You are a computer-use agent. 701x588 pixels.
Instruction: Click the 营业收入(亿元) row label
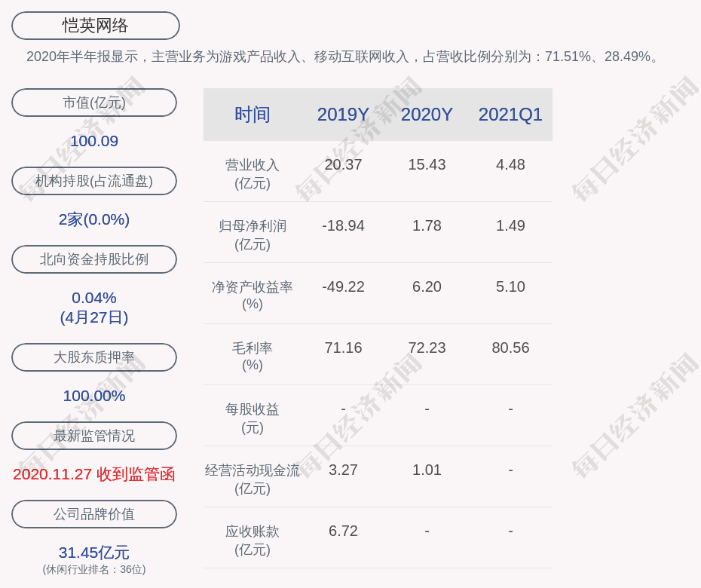[x=253, y=174]
